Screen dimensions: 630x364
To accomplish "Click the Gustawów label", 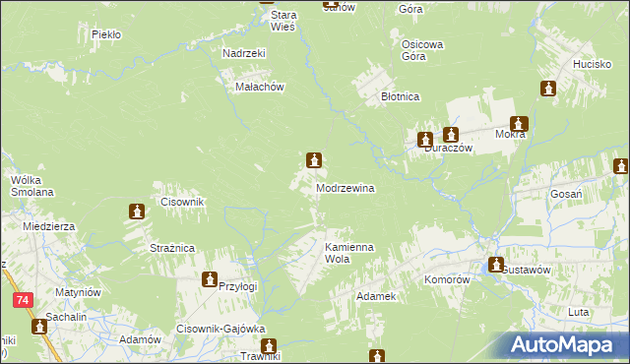I will pos(527,270).
